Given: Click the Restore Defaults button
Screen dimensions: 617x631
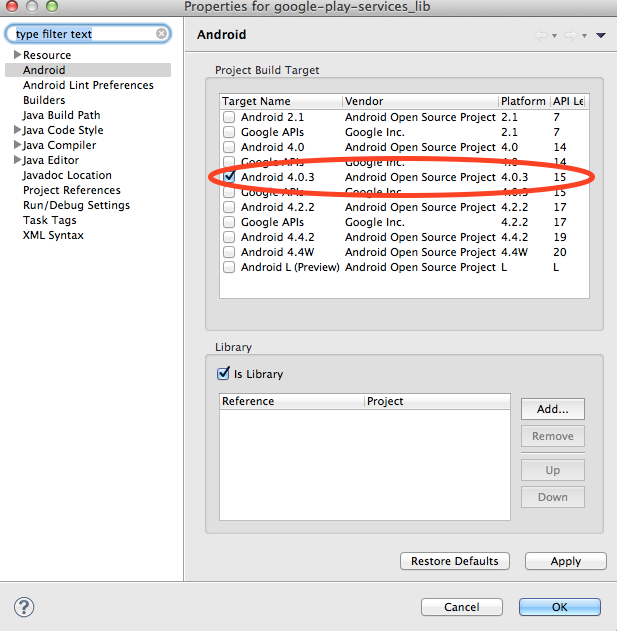Looking at the screenshot, I should point(455,561).
